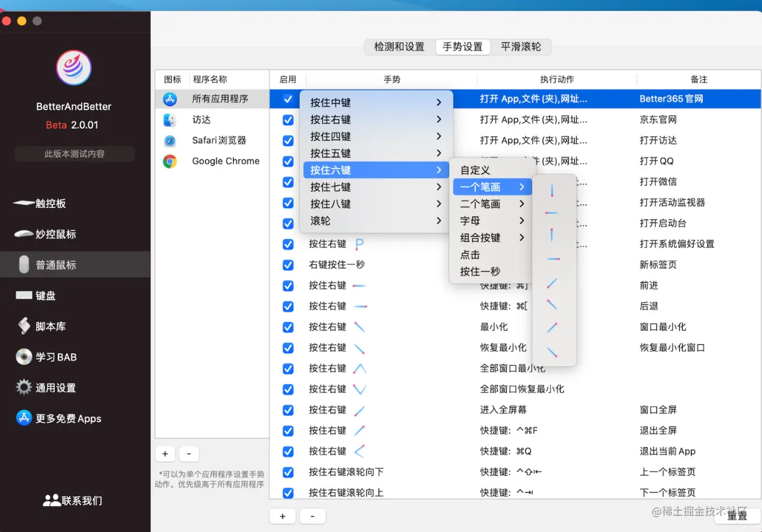The height and width of the screenshot is (532, 762).
Task: Toggle the checkbox for 退出全屏 row
Action: point(288,431)
